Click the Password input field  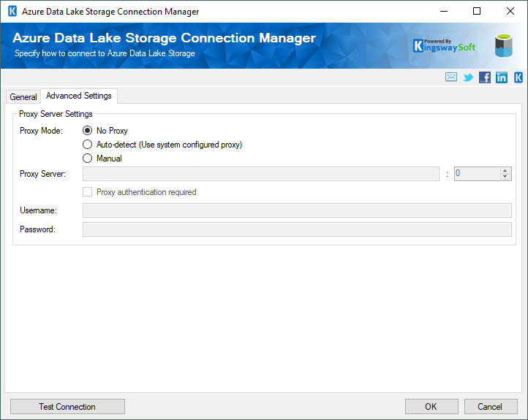297,229
